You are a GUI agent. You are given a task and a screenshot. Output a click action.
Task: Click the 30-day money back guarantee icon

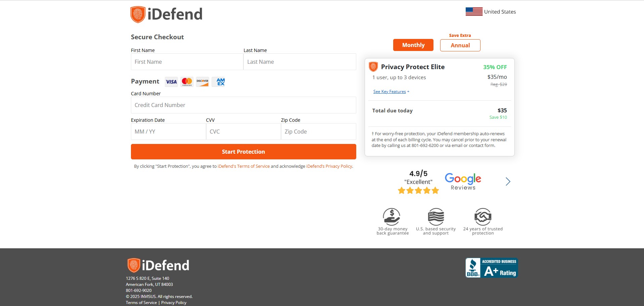pos(392,217)
